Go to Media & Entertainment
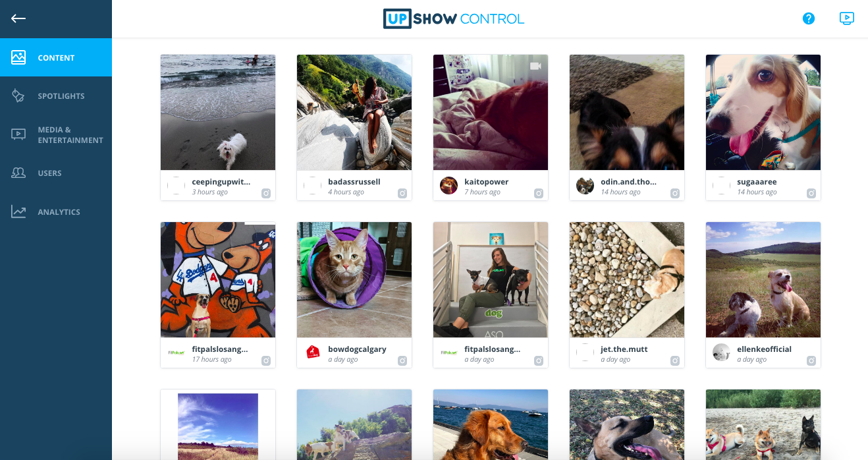This screenshot has height=460, width=868. (x=56, y=134)
